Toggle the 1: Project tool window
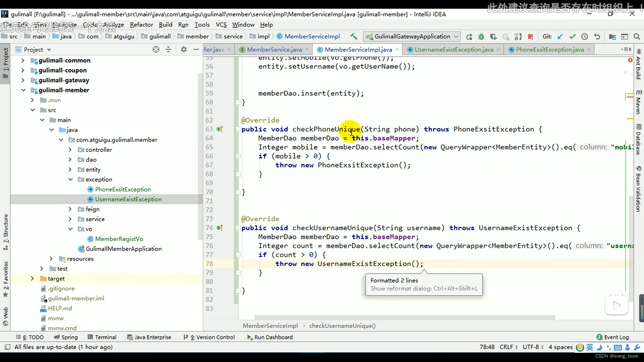 [5, 63]
